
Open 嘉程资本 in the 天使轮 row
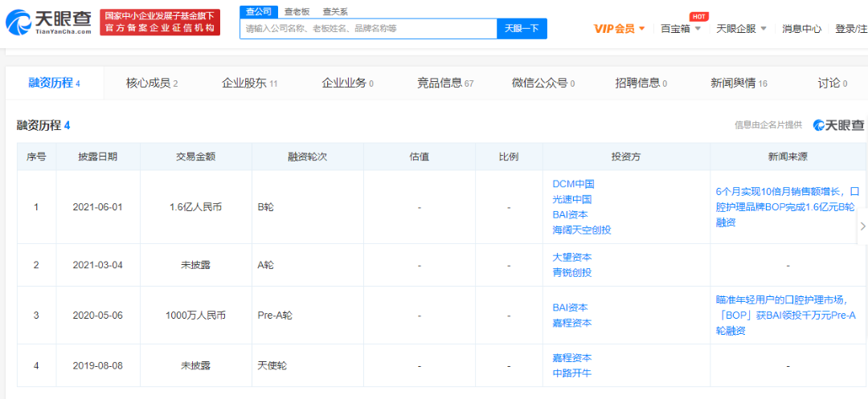point(572,357)
